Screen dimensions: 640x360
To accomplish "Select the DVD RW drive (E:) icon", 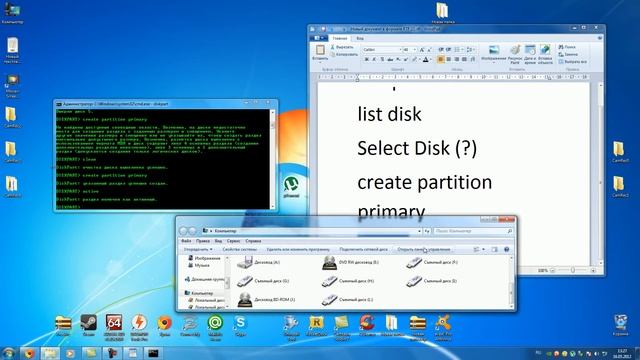I will 329,263.
